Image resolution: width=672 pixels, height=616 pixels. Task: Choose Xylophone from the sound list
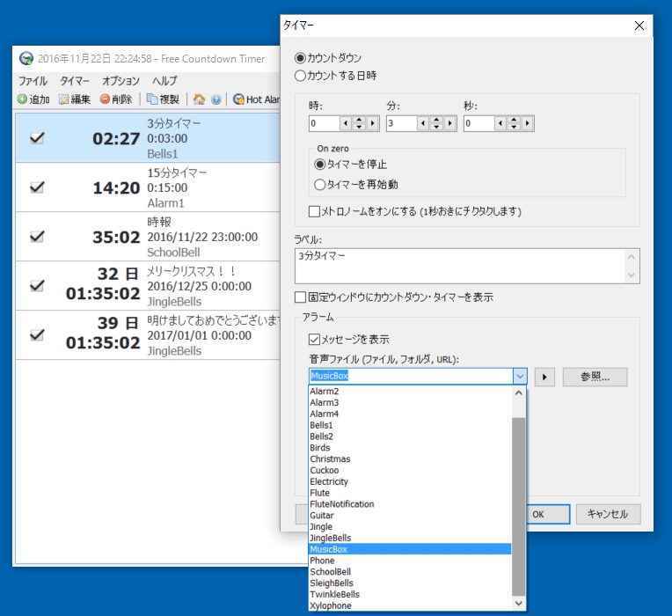410,605
